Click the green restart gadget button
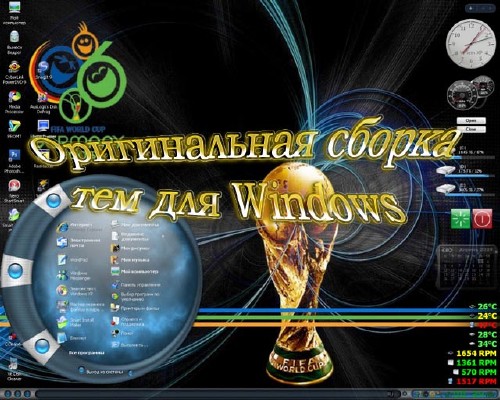 click(460, 219)
